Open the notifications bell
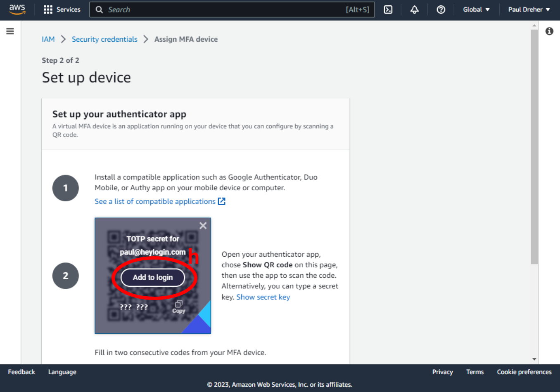 coord(415,9)
